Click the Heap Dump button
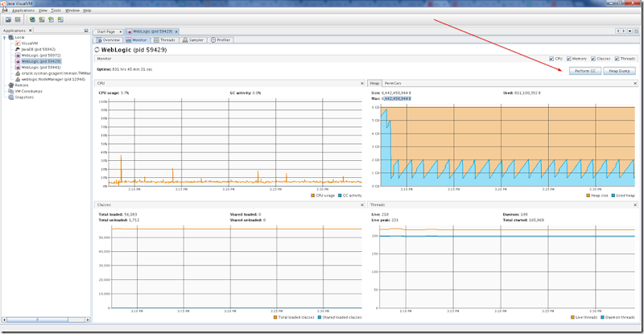This screenshot has width=644, height=334. click(619, 71)
